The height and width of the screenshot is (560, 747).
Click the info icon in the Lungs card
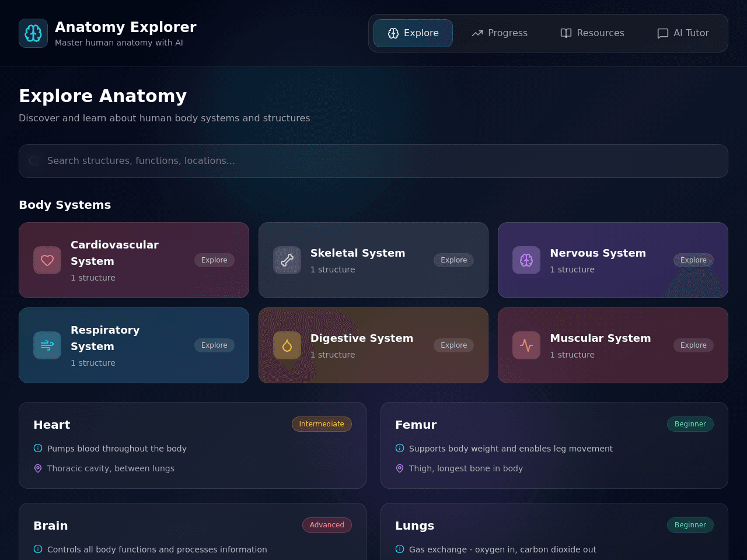coord(400,549)
